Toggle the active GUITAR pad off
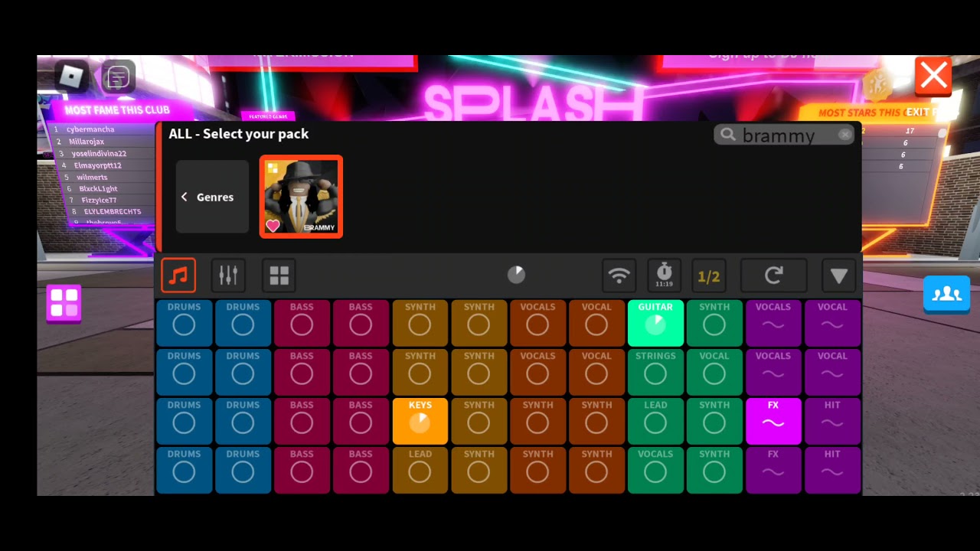980x551 pixels. 655,323
